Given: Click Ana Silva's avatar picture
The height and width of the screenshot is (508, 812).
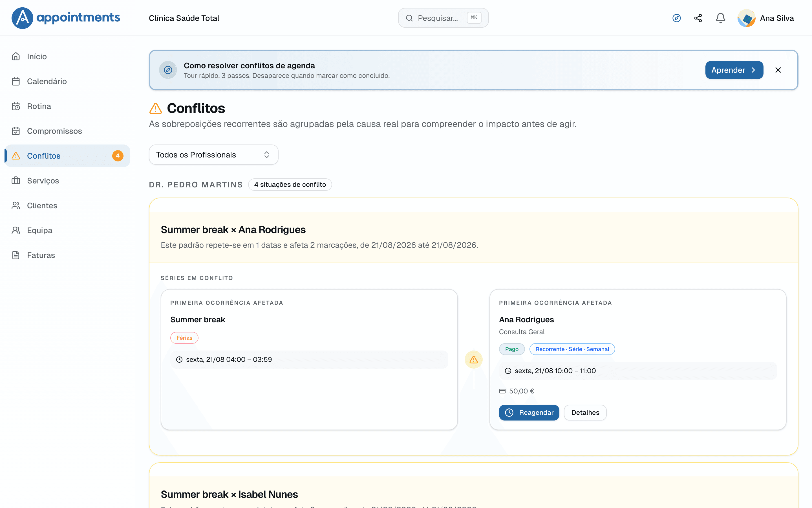Looking at the screenshot, I should 746,18.
